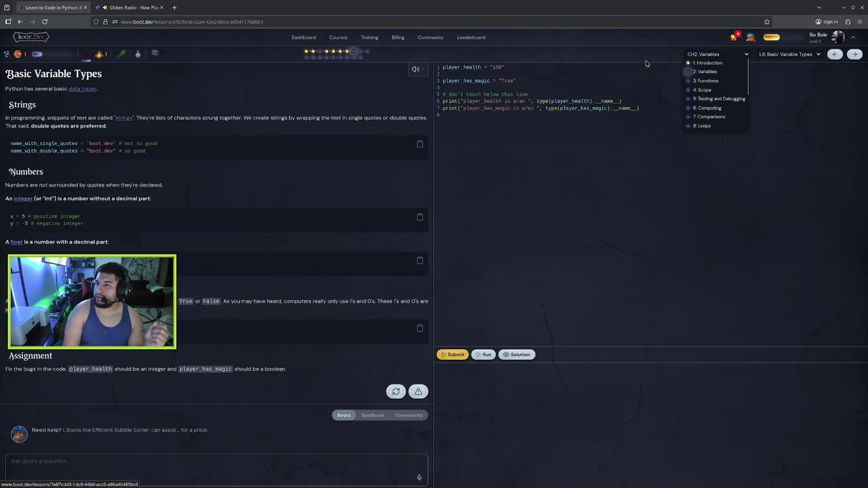Expand the speaker audio options caret
Image resolution: width=868 pixels, height=488 pixels.
[x=423, y=69]
